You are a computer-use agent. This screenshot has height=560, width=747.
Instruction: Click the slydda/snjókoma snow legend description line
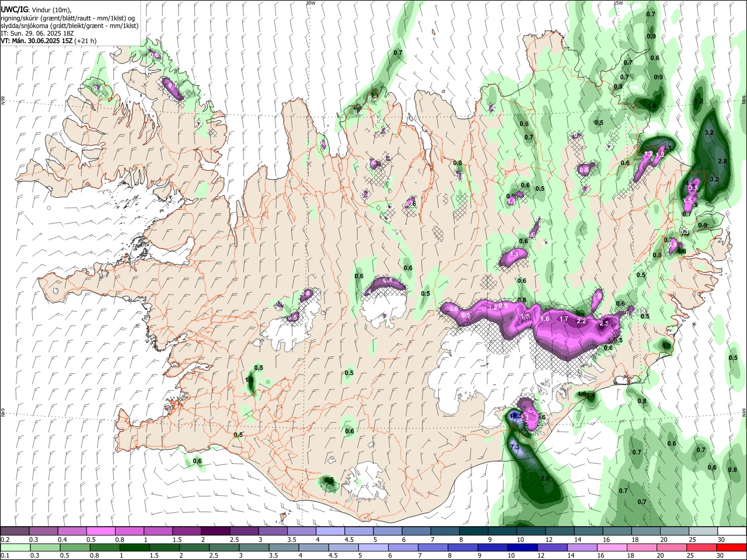[69, 26]
